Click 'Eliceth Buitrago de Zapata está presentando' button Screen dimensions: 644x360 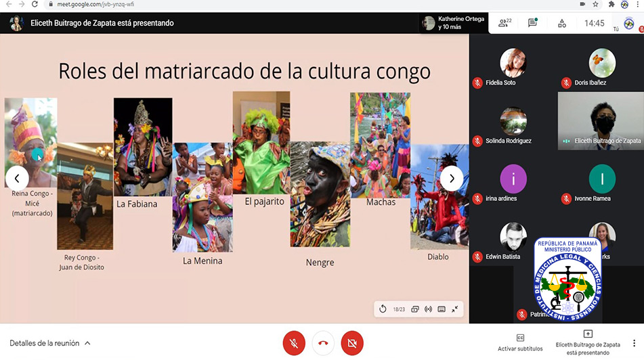click(588, 343)
